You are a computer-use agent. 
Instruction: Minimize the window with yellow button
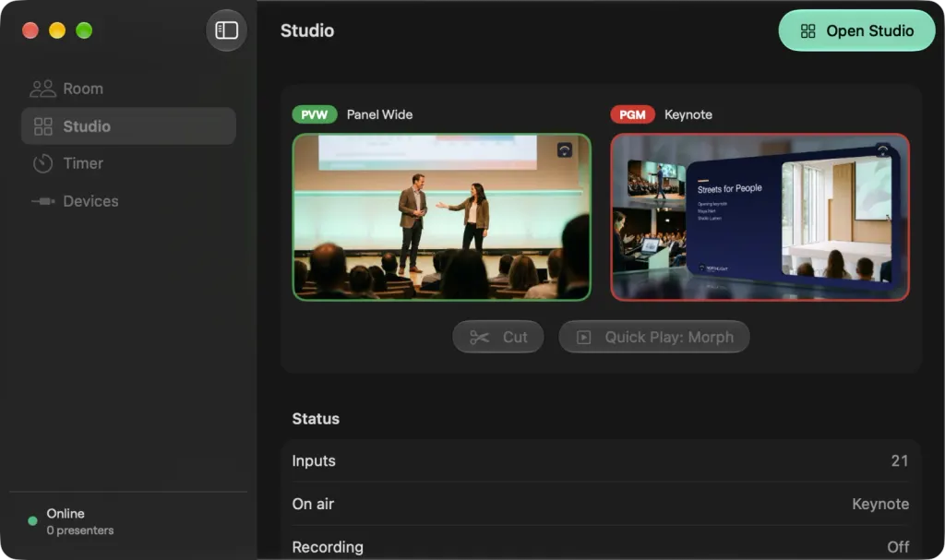coord(57,30)
